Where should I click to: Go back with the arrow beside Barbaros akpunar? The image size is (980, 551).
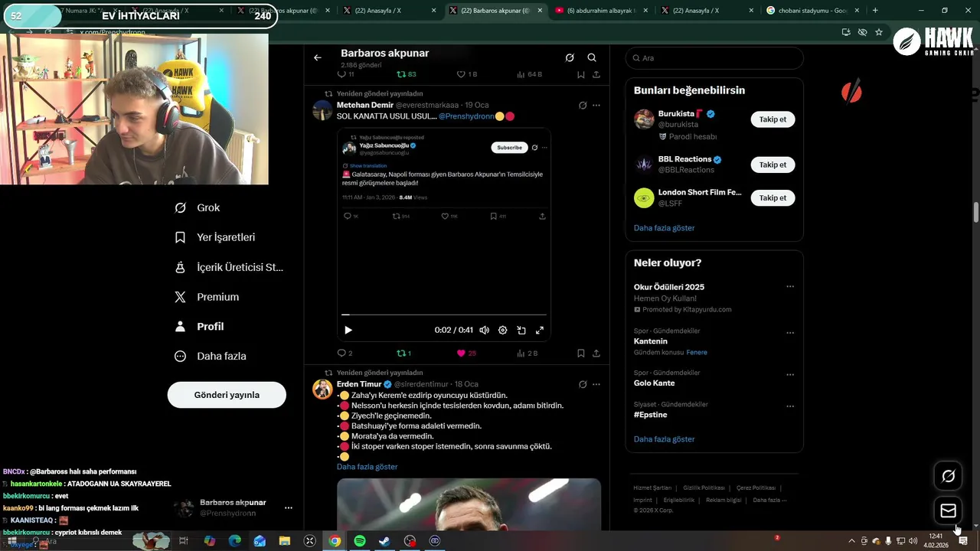coord(318,57)
